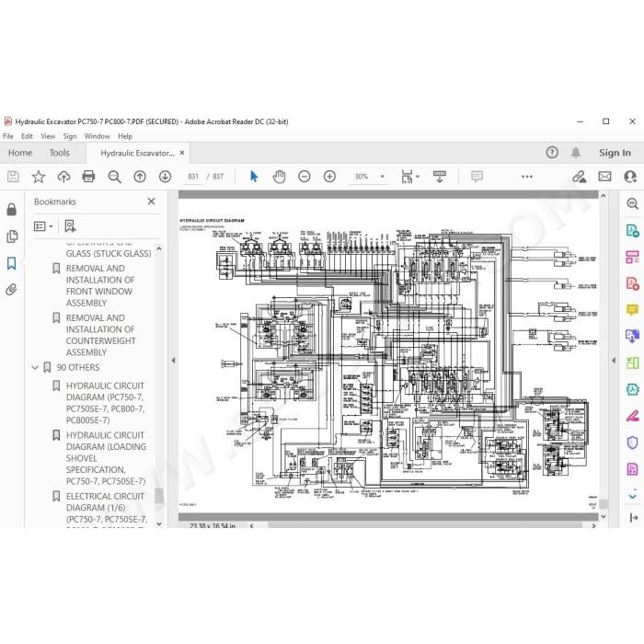Open page thumbnails panel icon
The image size is (644, 644).
click(x=12, y=236)
